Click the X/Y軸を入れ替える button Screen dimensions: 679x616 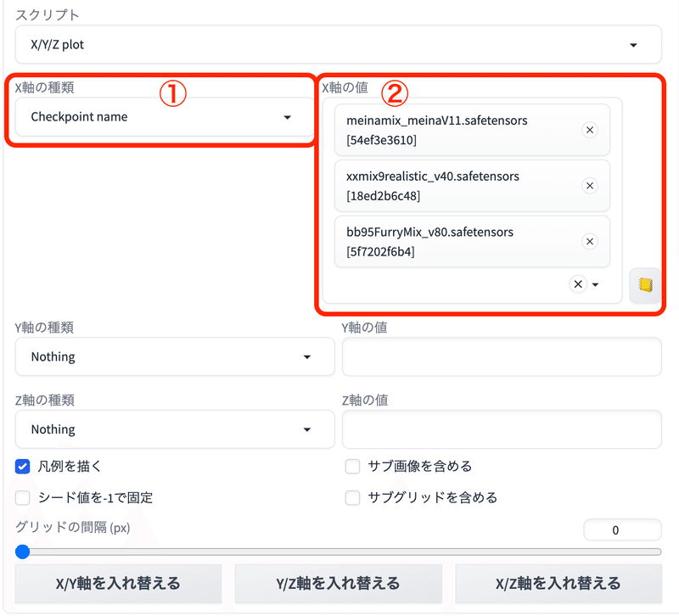pos(118,584)
